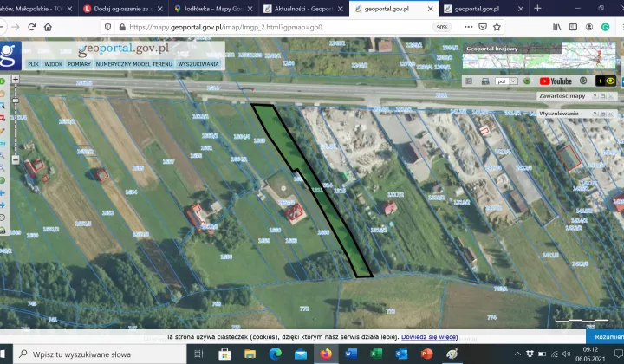
Task: Go to previous map view with left arrow
Action: [3, 192]
